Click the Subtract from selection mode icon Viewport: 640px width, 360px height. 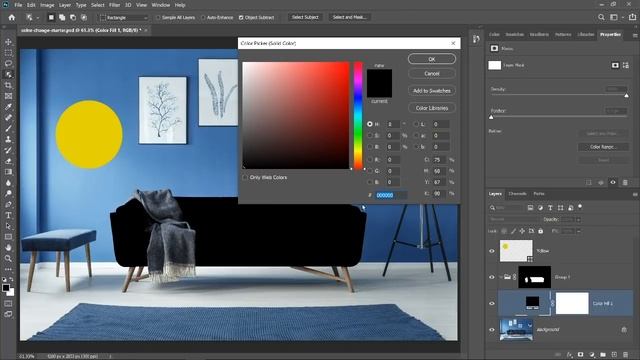click(73, 18)
